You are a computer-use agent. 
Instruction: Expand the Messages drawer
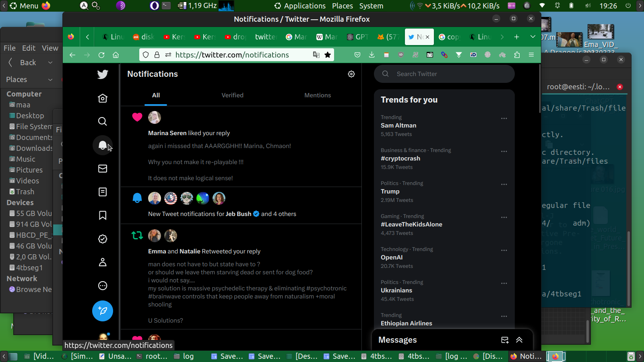519,340
